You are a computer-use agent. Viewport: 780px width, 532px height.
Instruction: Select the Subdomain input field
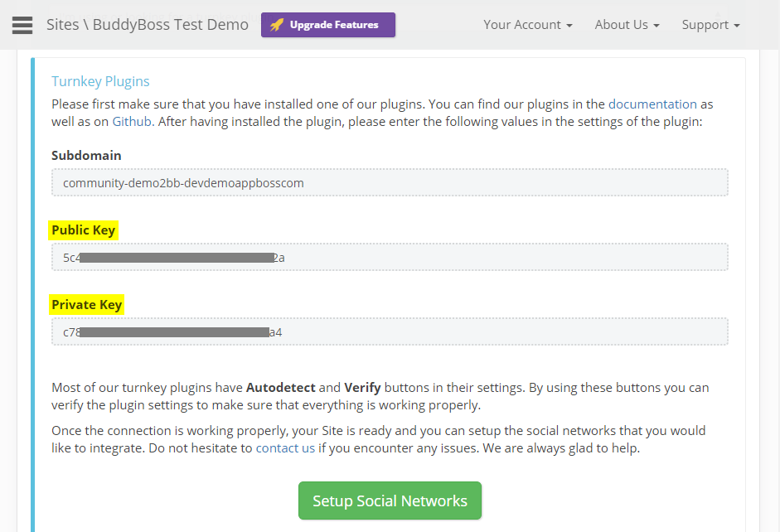tap(390, 182)
